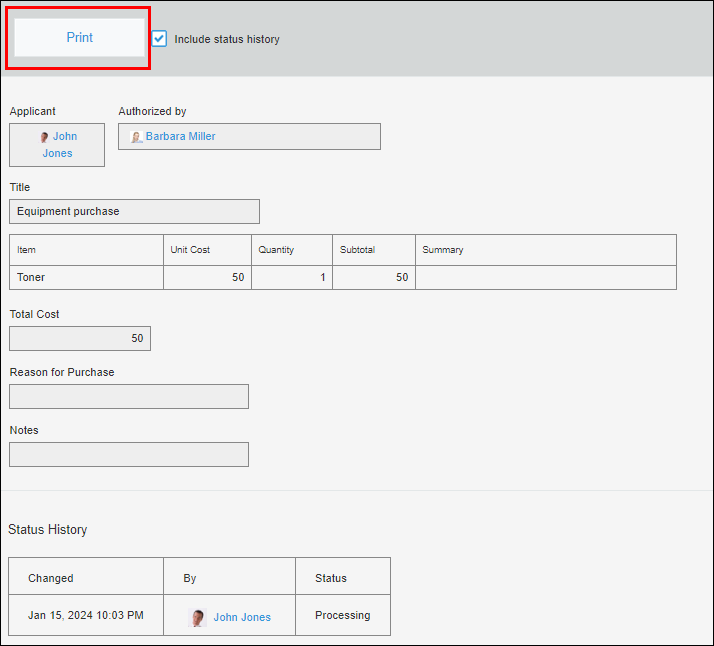The image size is (714, 646).
Task: Open John Jones link under Applicant
Action: 62,145
